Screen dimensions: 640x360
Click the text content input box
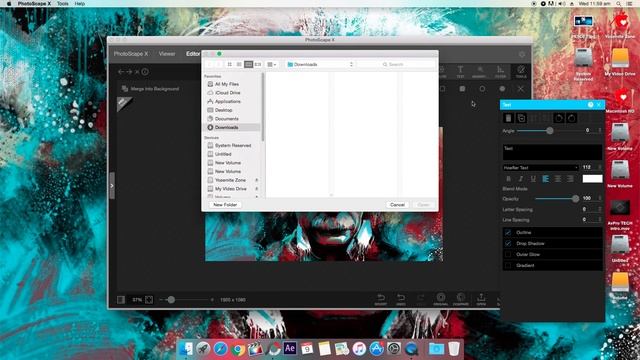[552, 152]
